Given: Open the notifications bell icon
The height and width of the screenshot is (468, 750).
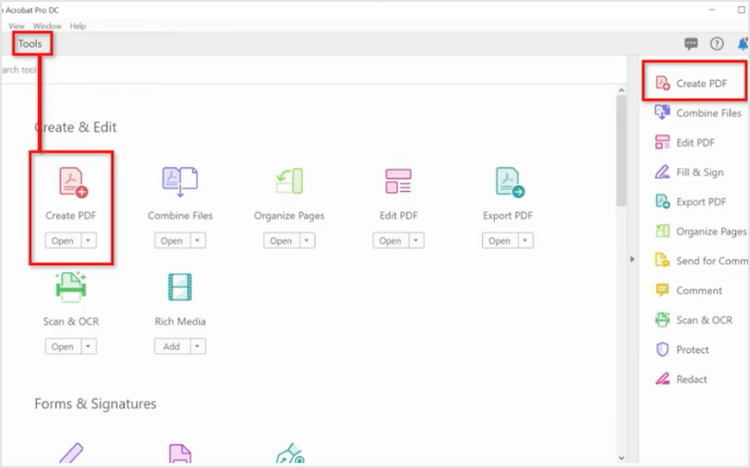Looking at the screenshot, I should (x=743, y=44).
